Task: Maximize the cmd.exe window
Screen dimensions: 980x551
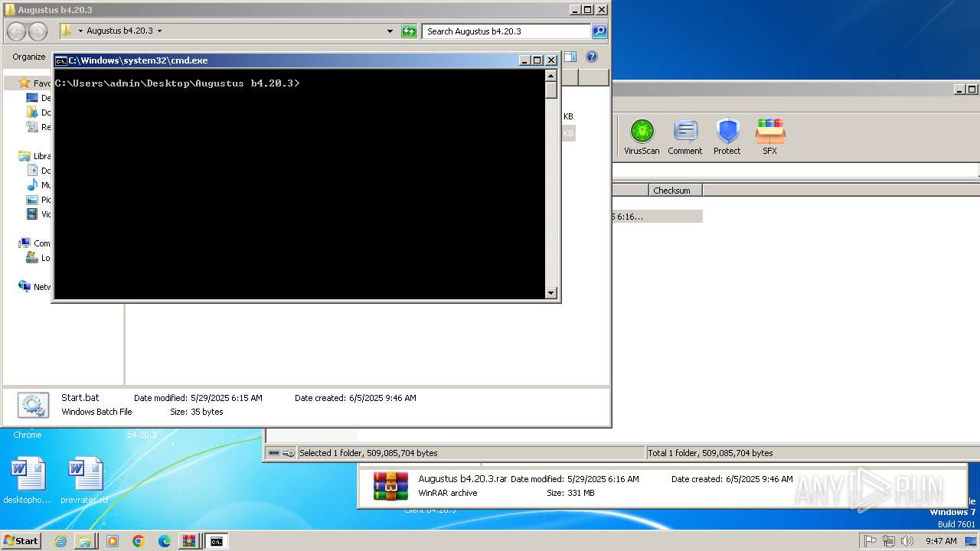Action: [537, 60]
